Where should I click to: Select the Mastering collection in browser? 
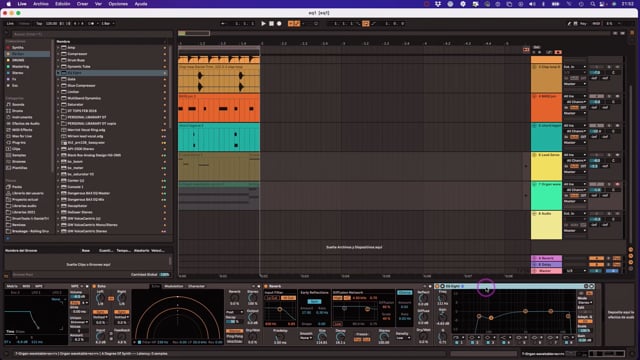pos(27,67)
